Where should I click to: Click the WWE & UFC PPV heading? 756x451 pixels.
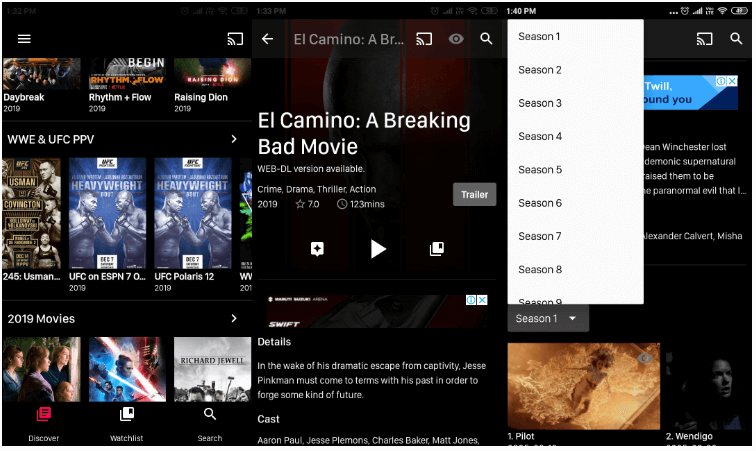(x=51, y=140)
